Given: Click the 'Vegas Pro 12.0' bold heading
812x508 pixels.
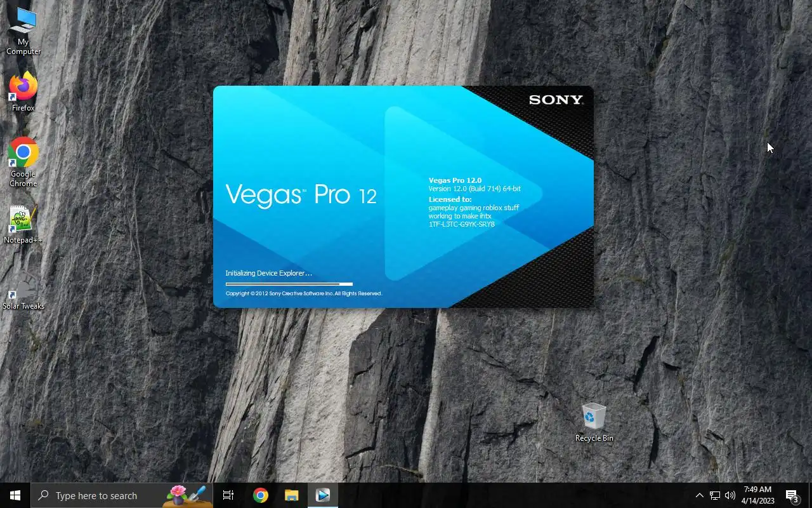Looking at the screenshot, I should tap(455, 180).
